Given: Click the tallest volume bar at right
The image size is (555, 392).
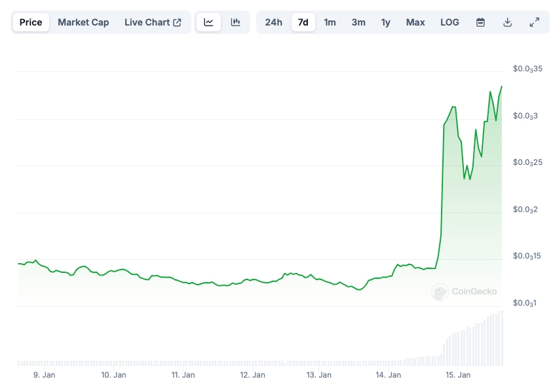Looking at the screenshot, I should tap(502, 338).
